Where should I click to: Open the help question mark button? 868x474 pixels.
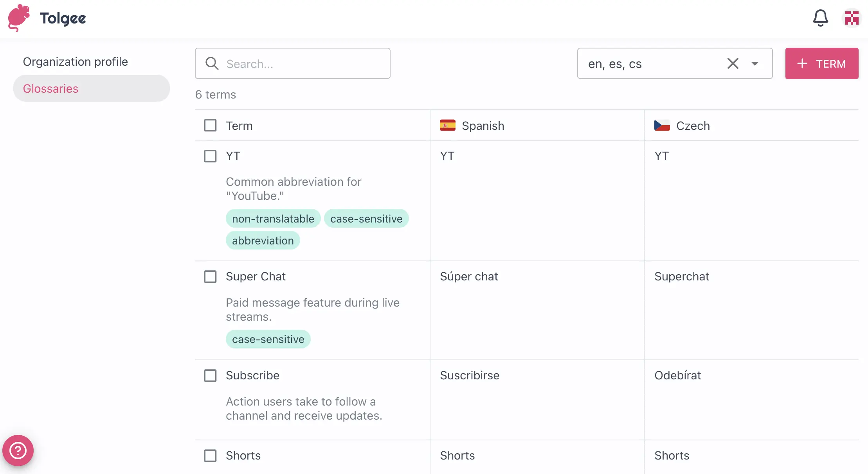[18, 451]
